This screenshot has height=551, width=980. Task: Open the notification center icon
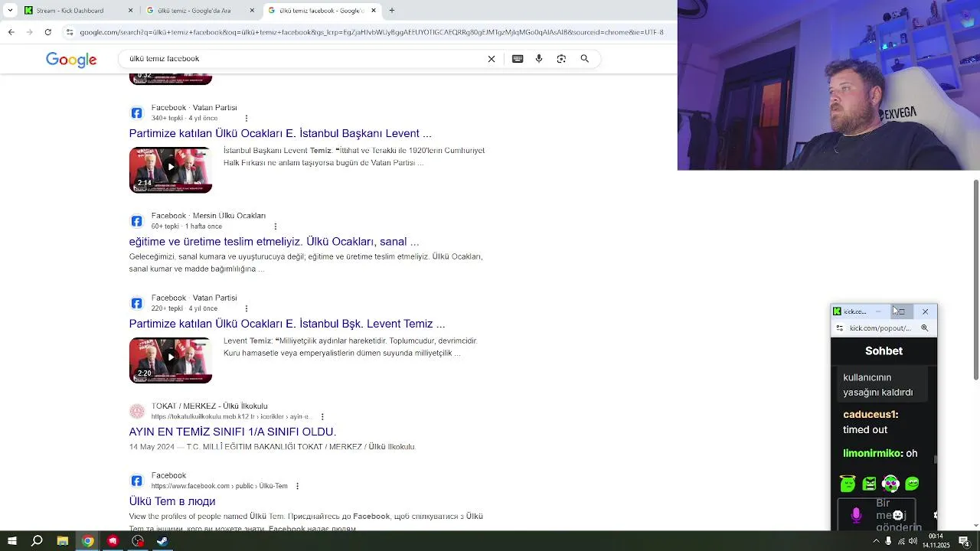pyautogui.click(x=964, y=541)
